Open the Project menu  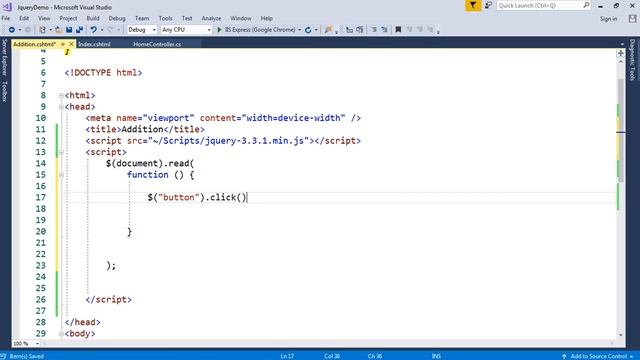click(68, 18)
